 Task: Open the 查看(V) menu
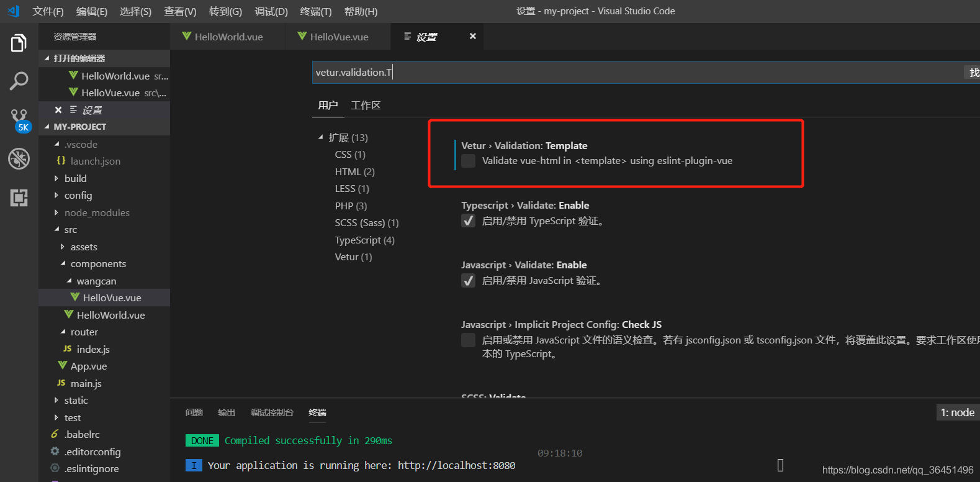coord(180,11)
